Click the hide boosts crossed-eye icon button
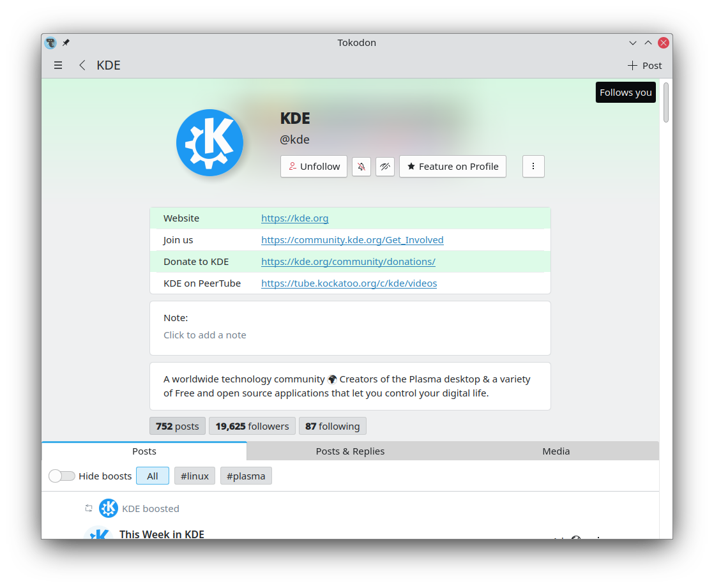This screenshot has height=588, width=714. point(384,167)
